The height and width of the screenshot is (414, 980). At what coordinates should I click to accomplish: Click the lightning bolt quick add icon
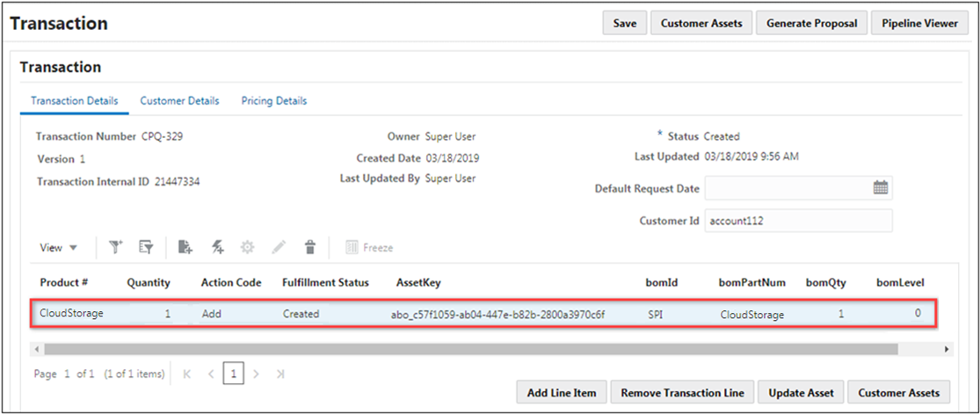coord(216,248)
